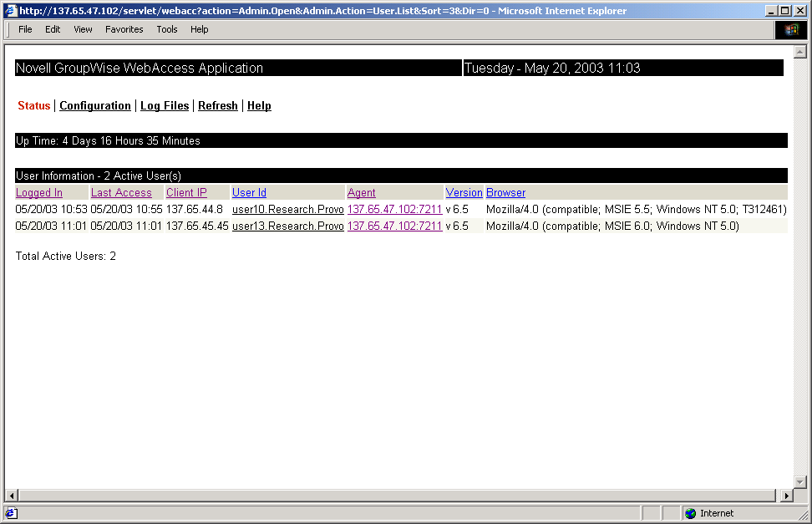Click the vertical scrollbar down arrow

tap(799, 481)
